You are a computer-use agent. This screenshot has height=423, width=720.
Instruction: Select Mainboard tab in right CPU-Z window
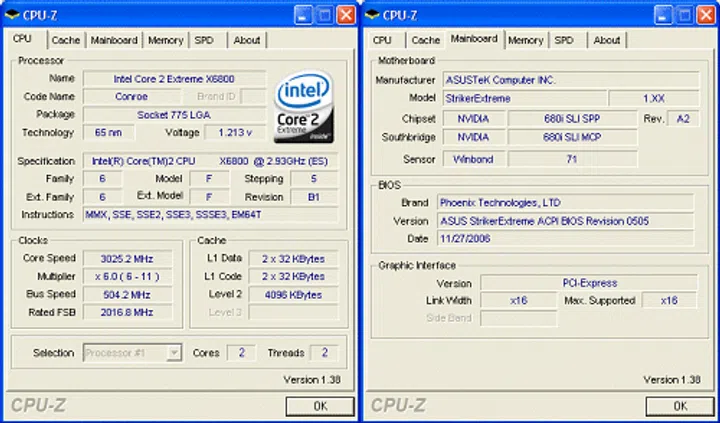coord(474,39)
